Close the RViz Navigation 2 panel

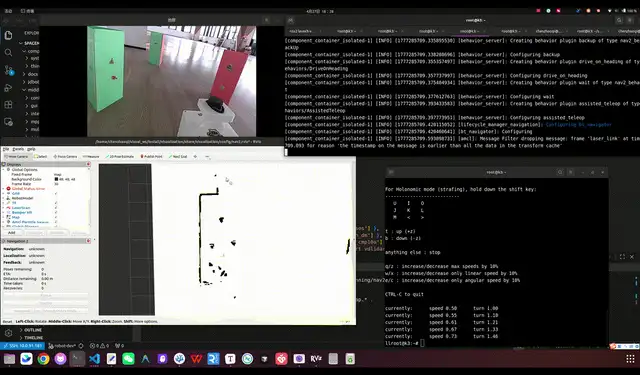(88, 241)
